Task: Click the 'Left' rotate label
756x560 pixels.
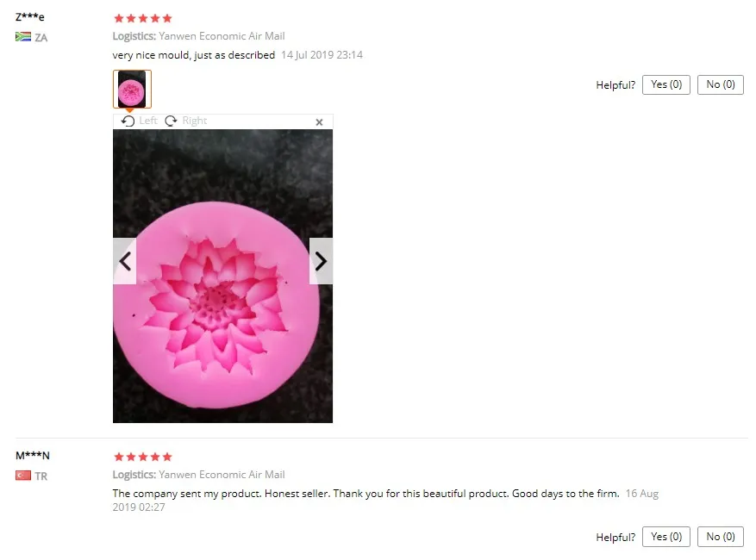Action: 148,121
